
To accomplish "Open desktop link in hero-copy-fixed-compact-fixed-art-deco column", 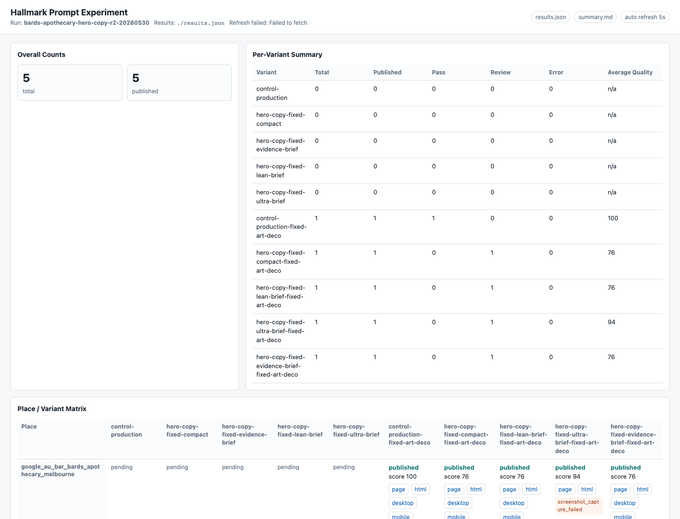I will [x=458, y=503].
